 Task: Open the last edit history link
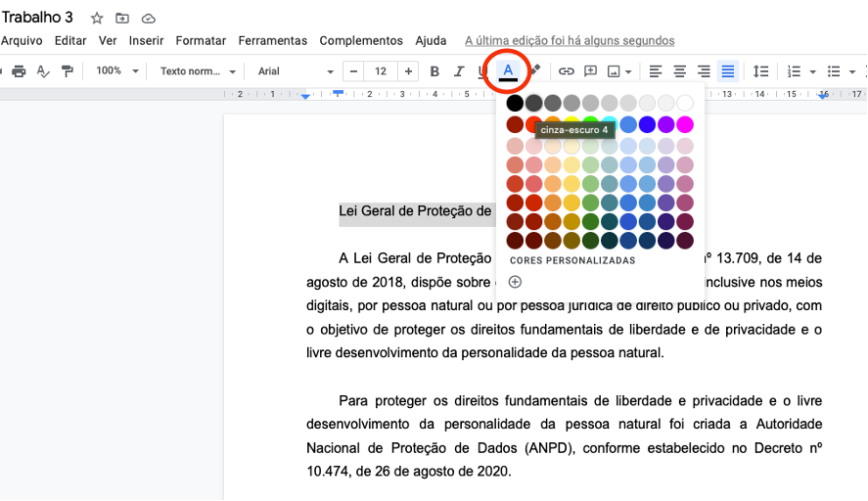click(570, 40)
